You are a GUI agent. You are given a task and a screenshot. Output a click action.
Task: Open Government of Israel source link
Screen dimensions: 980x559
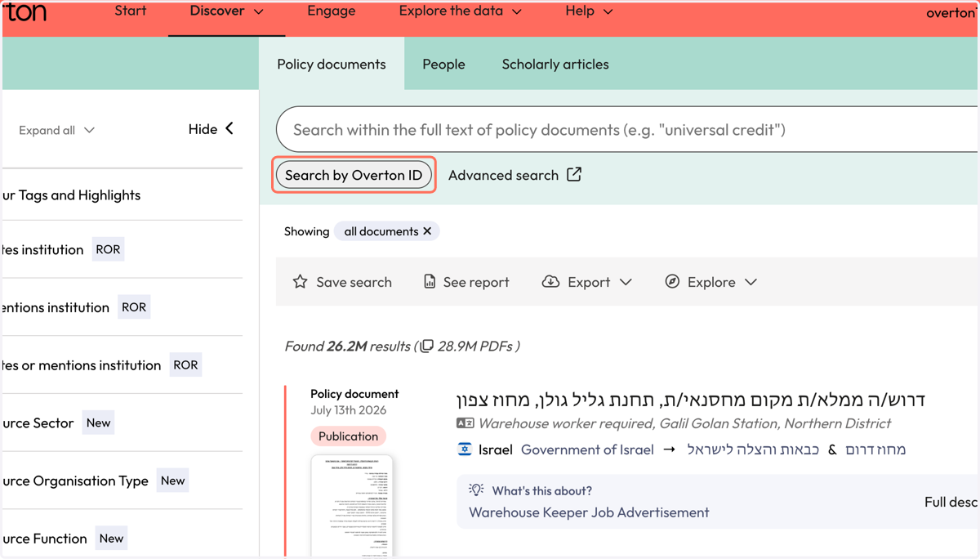click(587, 449)
